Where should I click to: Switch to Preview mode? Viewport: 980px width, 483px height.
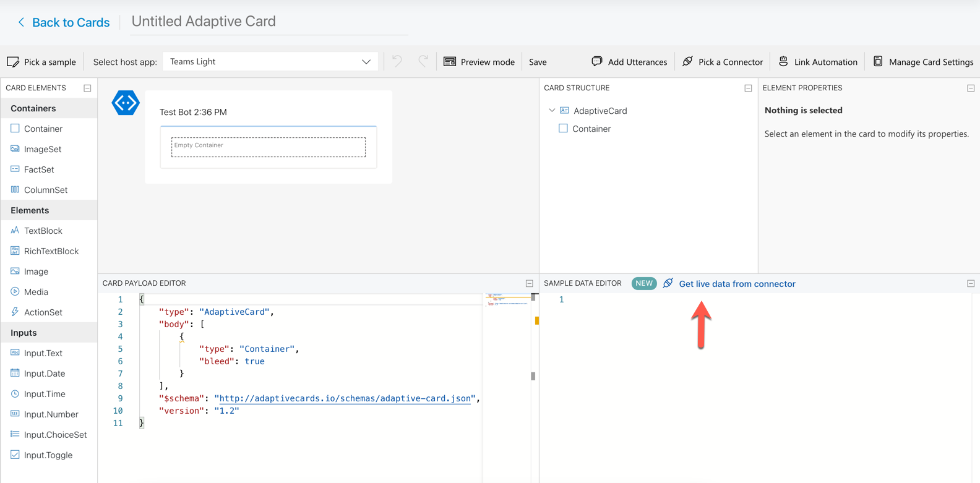[x=479, y=62]
